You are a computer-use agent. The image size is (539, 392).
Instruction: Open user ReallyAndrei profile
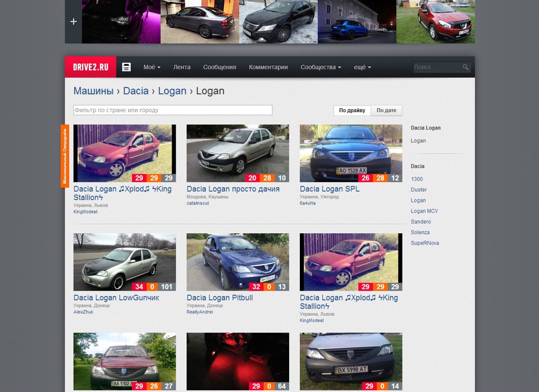pos(200,312)
